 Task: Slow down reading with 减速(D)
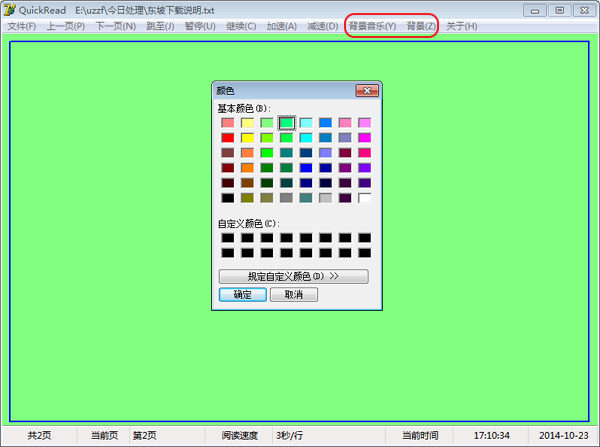point(323,26)
